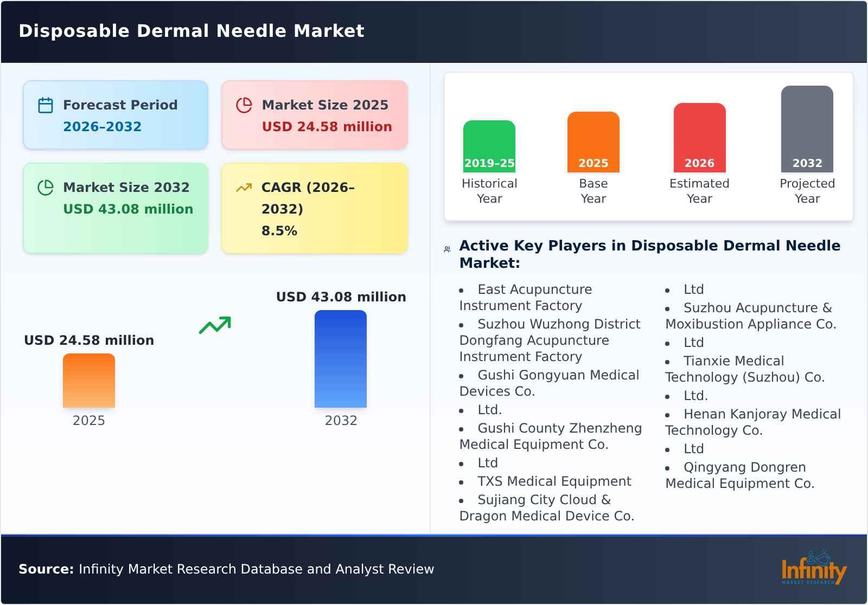Select the green growth arrow above the bar chart
The width and height of the screenshot is (868, 605).
(214, 325)
